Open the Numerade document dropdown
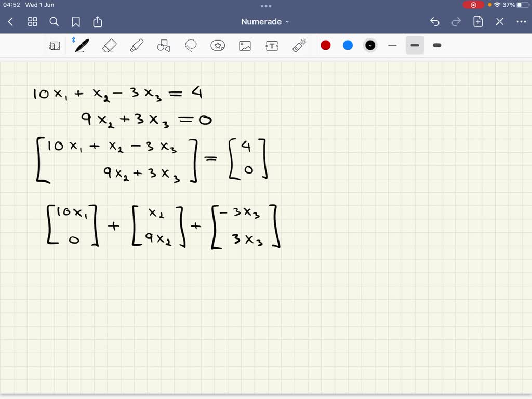Image resolution: width=532 pixels, height=399 pixels. [x=263, y=21]
